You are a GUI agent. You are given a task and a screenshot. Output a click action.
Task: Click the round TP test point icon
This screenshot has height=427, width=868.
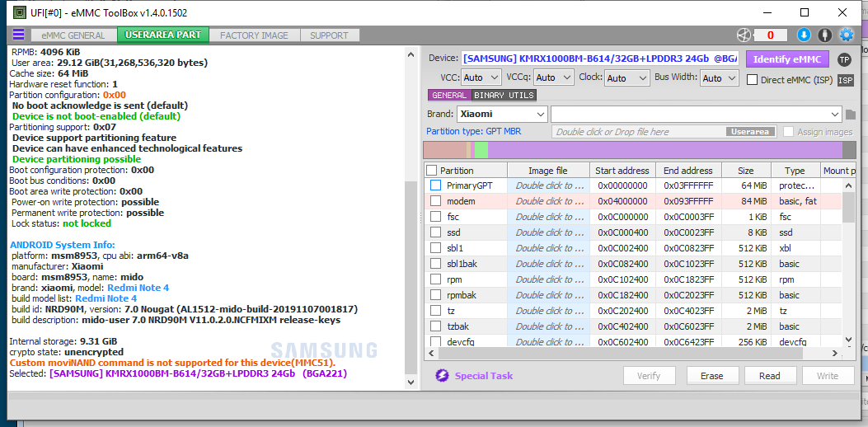pyautogui.click(x=844, y=59)
